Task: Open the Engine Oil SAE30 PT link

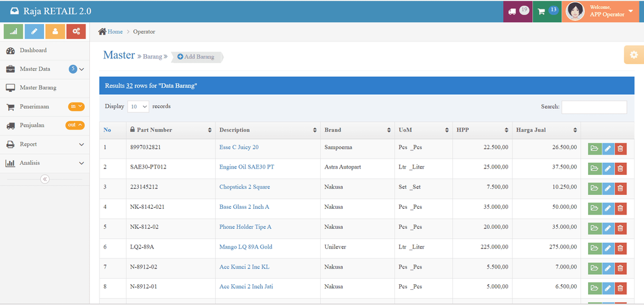Action: point(247,167)
